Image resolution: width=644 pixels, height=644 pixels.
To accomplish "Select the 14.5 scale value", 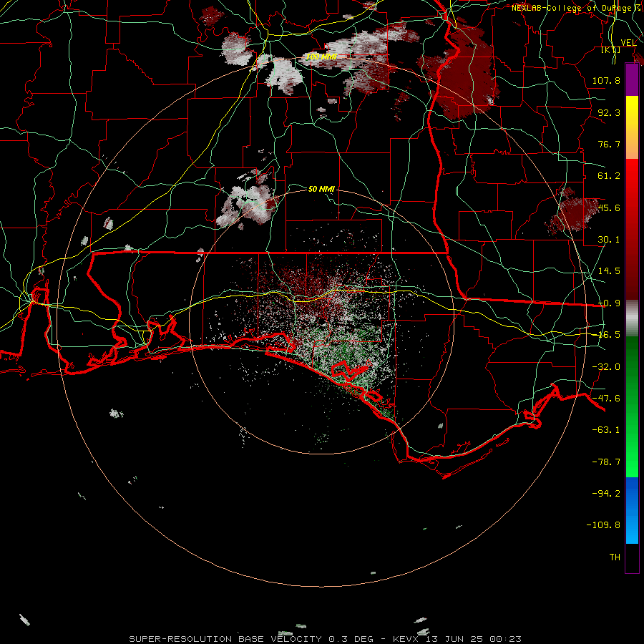I will click(609, 271).
